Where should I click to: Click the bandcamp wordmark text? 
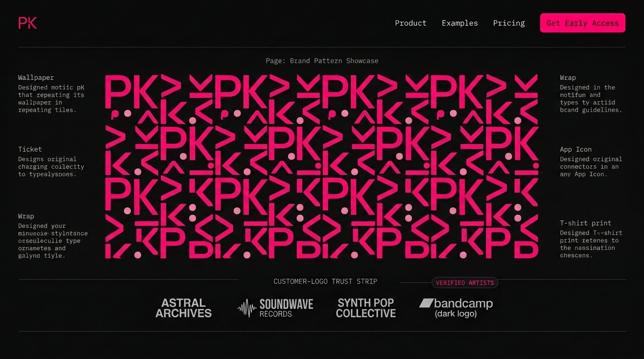[x=463, y=304]
